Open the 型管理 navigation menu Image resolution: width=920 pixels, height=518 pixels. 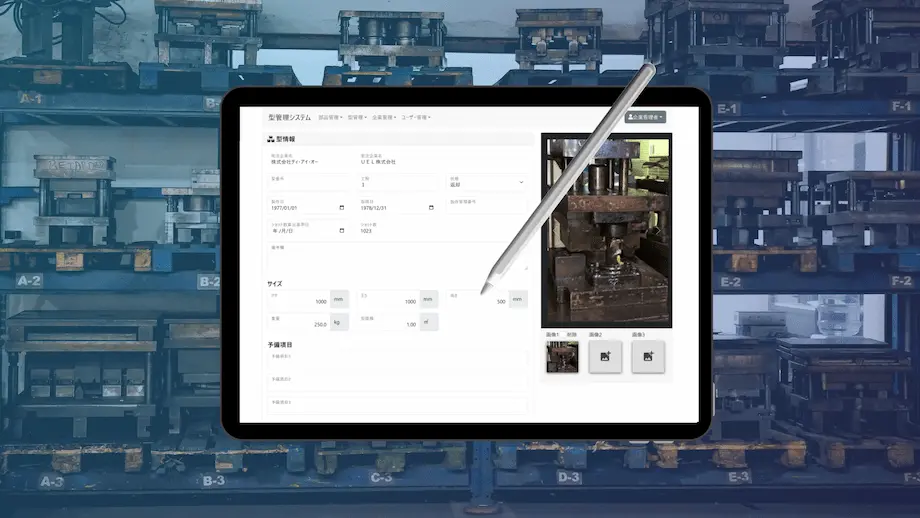pyautogui.click(x=357, y=117)
